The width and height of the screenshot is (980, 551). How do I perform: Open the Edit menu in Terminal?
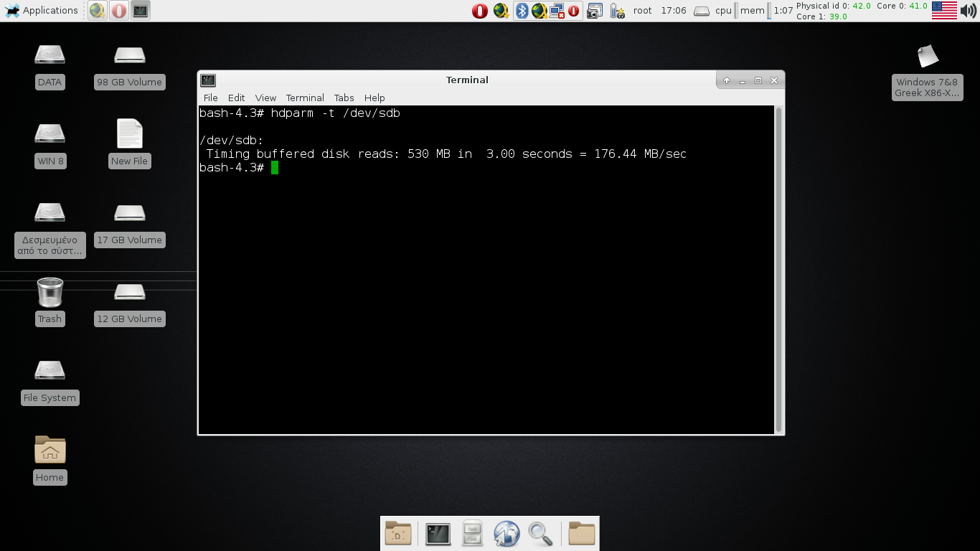pyautogui.click(x=236, y=98)
